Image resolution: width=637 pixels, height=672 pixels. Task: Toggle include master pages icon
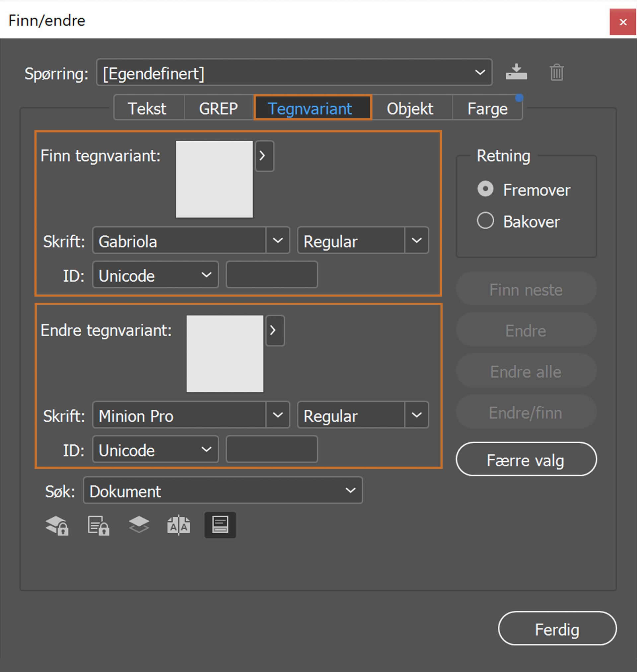178,525
